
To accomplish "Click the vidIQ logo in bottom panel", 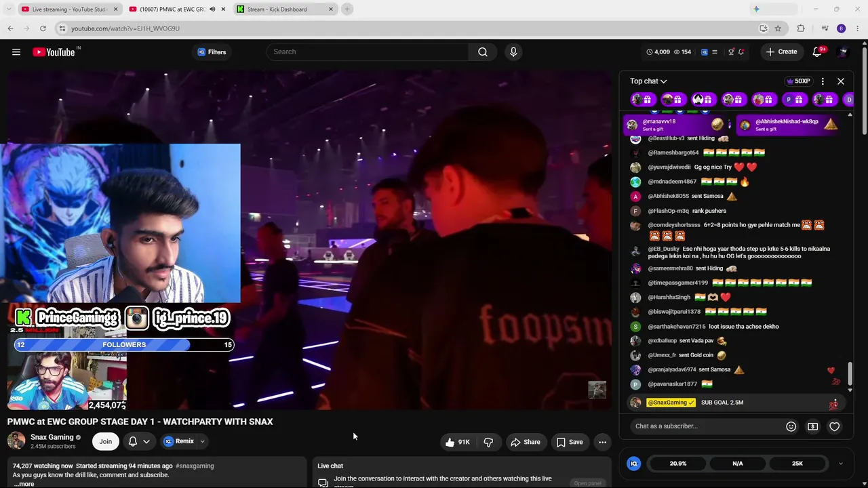I will [x=634, y=464].
